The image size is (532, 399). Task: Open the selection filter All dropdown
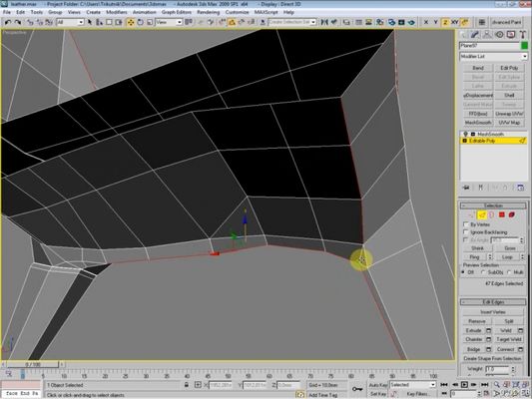coord(70,22)
